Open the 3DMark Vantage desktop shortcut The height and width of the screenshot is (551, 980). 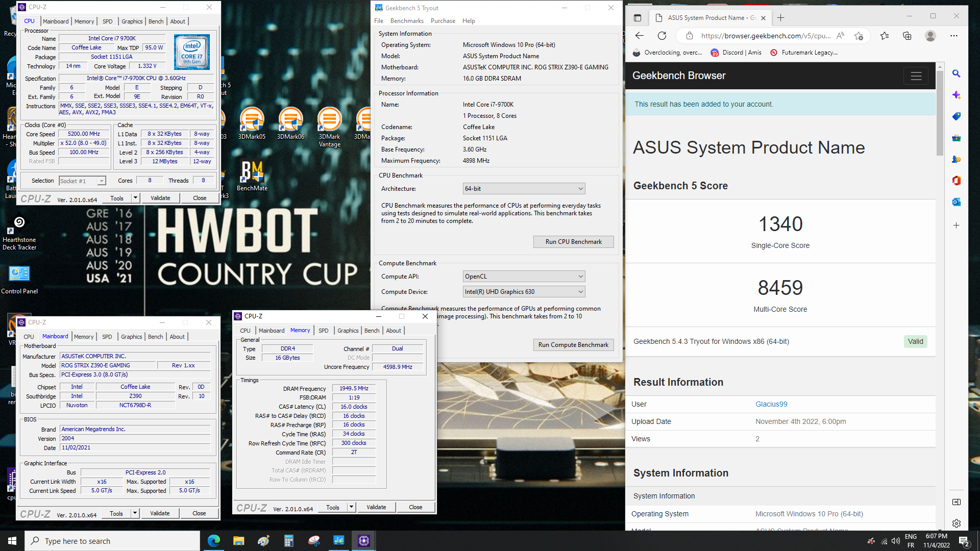329,127
